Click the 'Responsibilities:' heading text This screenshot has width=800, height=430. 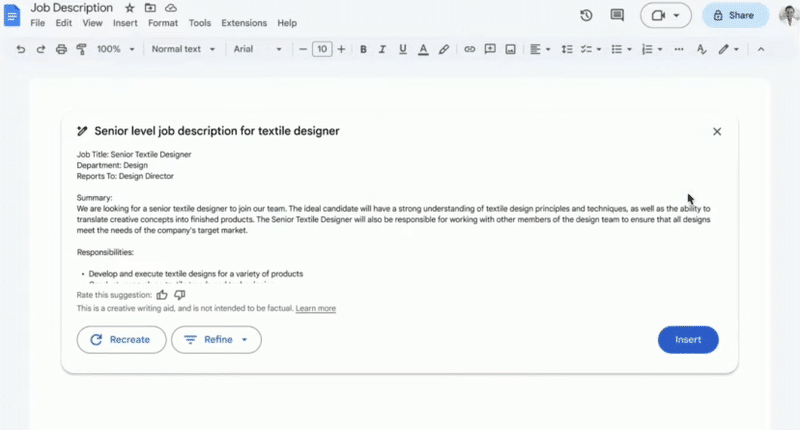tap(105, 252)
